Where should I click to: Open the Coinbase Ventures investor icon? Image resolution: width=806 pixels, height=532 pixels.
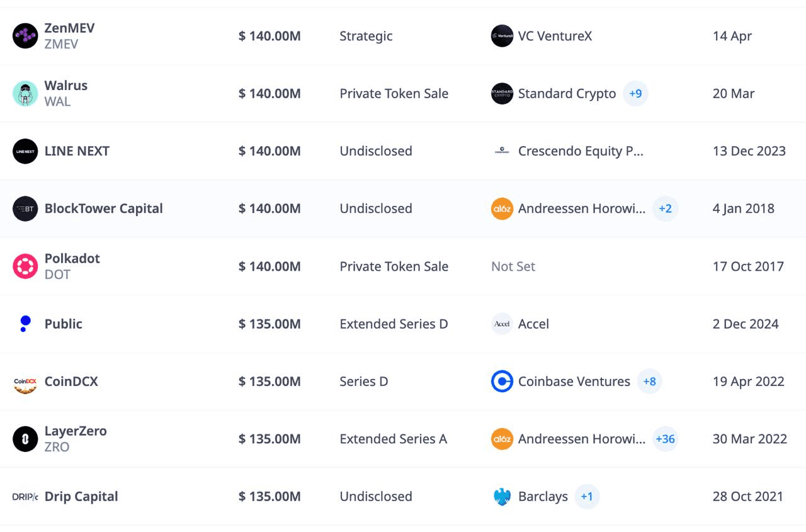pos(502,381)
